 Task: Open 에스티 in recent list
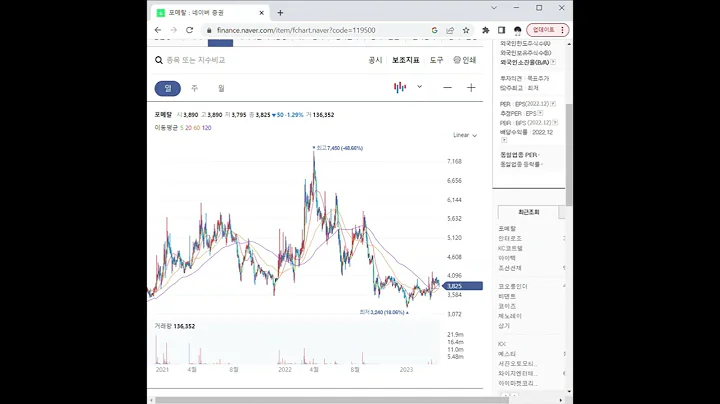[507, 354]
